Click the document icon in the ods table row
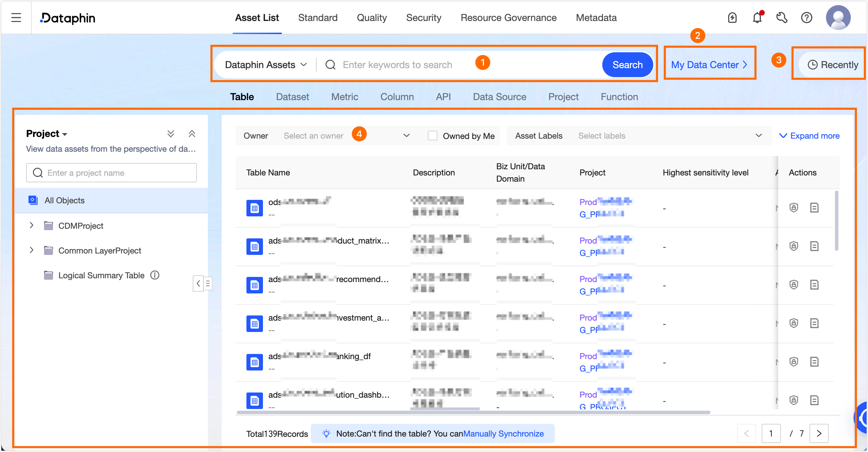Screen dimensions: 868x452 tap(814, 208)
